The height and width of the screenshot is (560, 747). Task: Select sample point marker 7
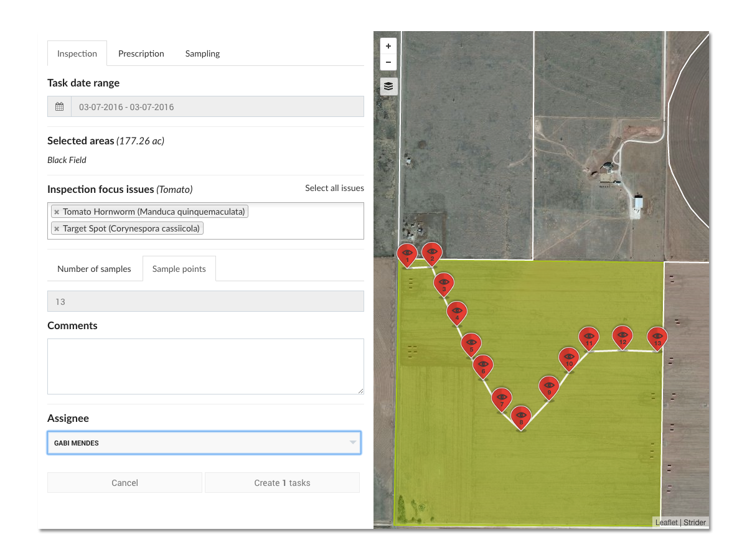click(x=502, y=399)
